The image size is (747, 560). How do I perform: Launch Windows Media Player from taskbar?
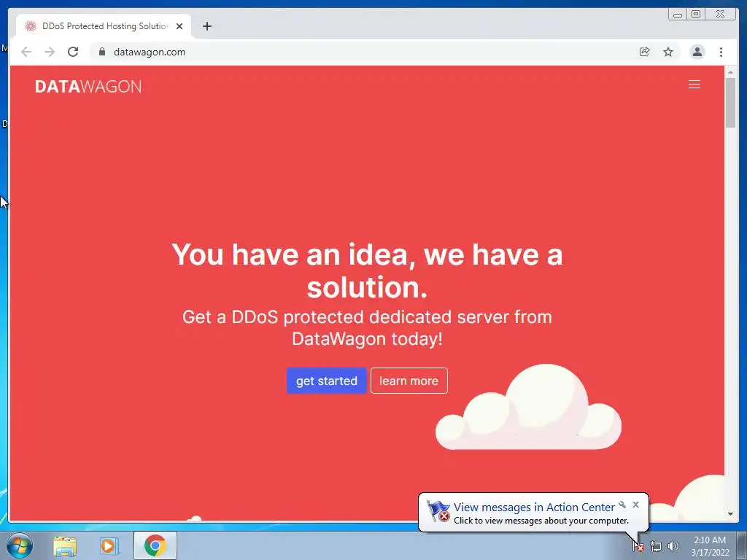click(109, 546)
